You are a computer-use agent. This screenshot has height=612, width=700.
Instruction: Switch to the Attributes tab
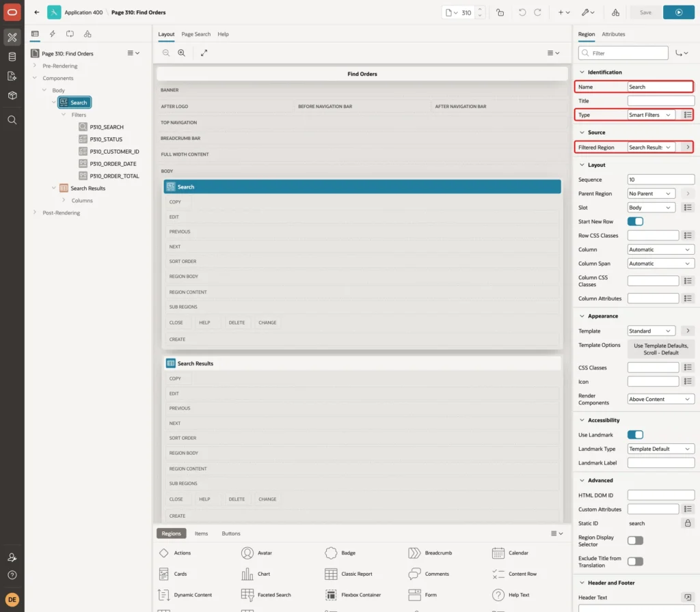[613, 34]
